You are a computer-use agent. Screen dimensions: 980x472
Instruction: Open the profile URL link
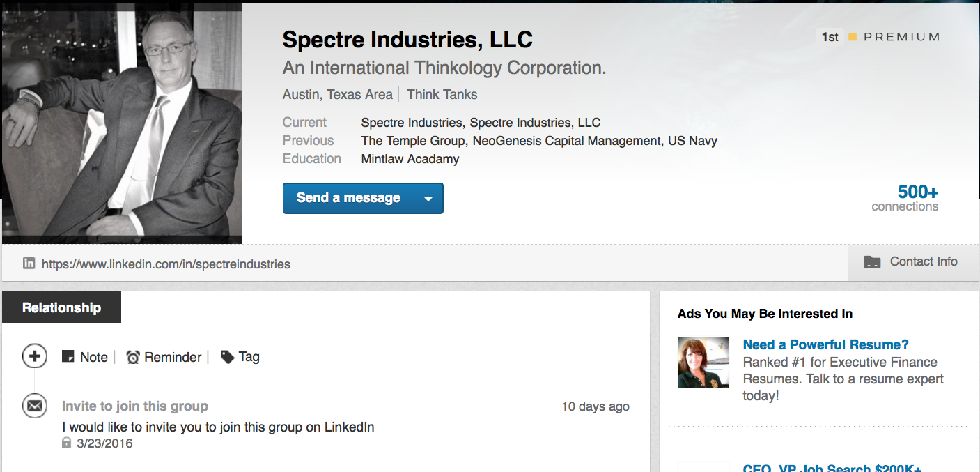[166, 264]
